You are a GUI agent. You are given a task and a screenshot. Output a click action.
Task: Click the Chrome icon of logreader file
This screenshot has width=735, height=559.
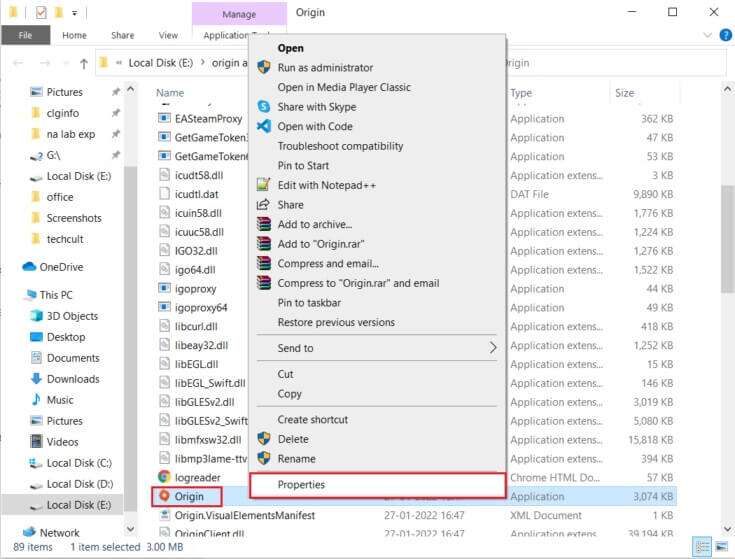[164, 477]
